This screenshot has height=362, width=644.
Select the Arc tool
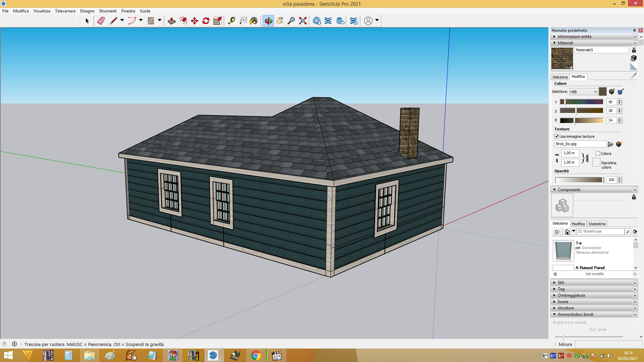pyautogui.click(x=132, y=21)
